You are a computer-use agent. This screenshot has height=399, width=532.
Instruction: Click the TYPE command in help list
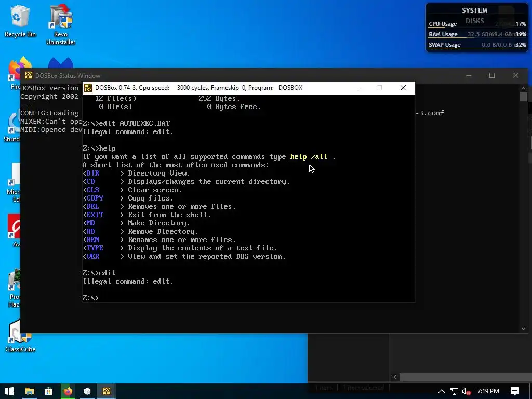coord(95,248)
